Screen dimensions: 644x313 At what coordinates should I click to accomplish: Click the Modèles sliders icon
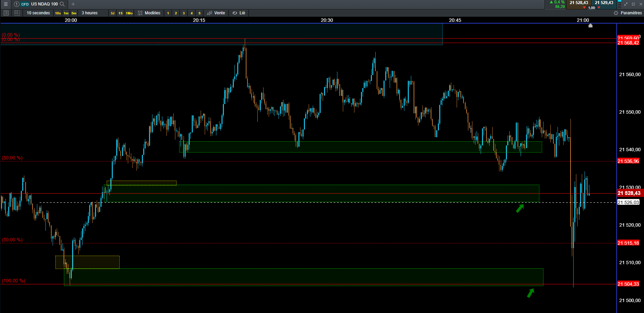tap(140, 13)
